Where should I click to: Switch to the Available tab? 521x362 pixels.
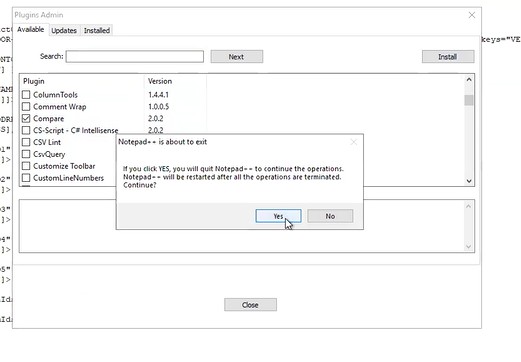31,29
